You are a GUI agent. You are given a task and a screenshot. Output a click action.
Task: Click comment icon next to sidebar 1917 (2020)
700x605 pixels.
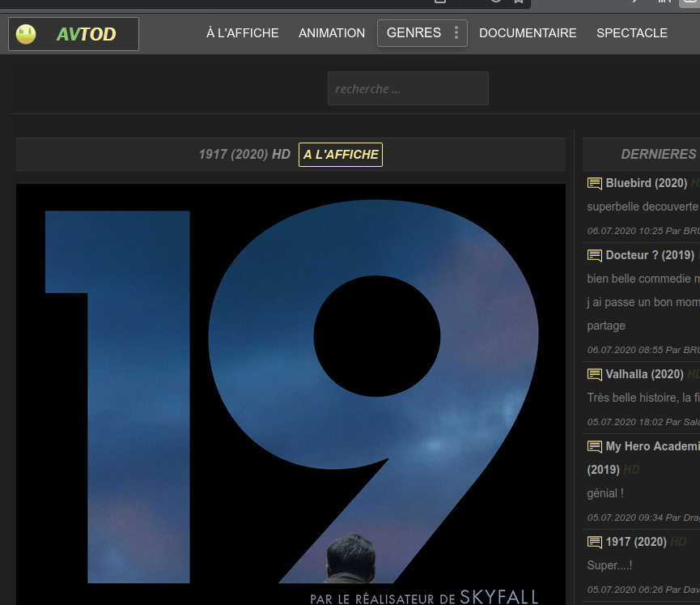(x=594, y=543)
